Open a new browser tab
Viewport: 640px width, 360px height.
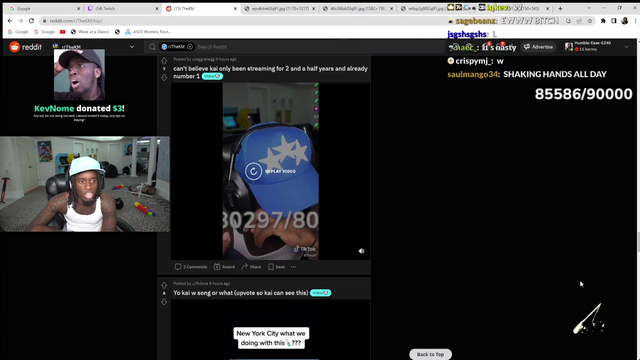tap(560, 9)
